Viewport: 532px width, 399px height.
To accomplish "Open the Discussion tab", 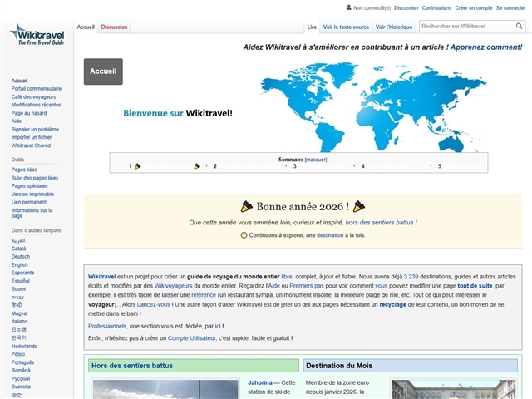I will 114,27.
